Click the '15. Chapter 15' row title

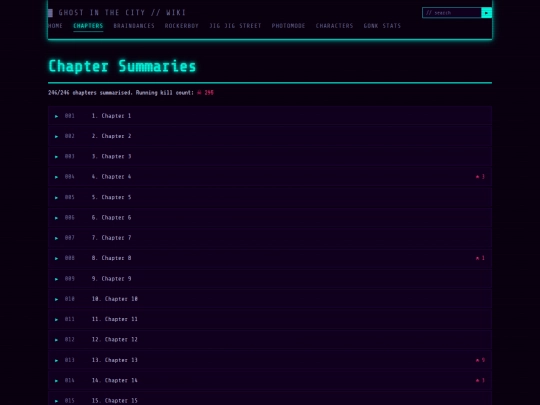115,401
